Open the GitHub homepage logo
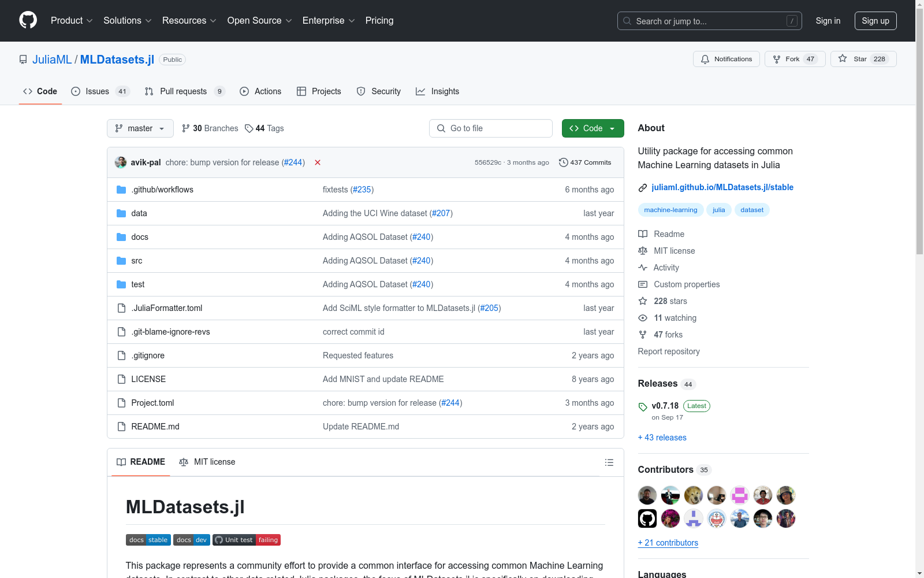This screenshot has width=924, height=578. tap(28, 21)
